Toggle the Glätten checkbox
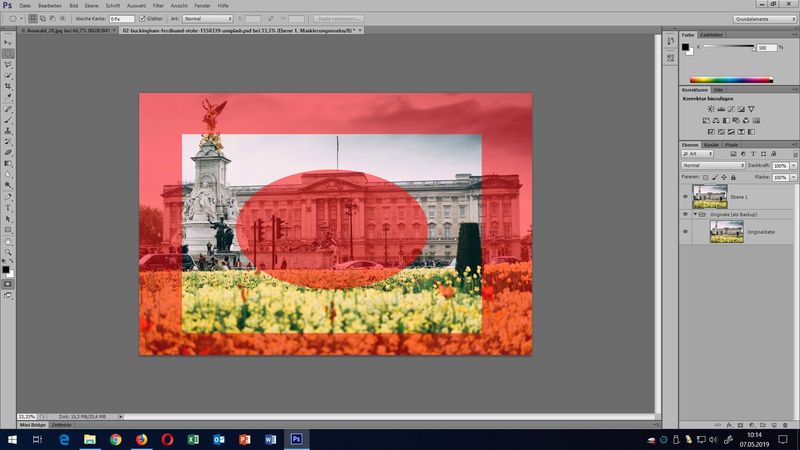This screenshot has height=450, width=800. 143,18
